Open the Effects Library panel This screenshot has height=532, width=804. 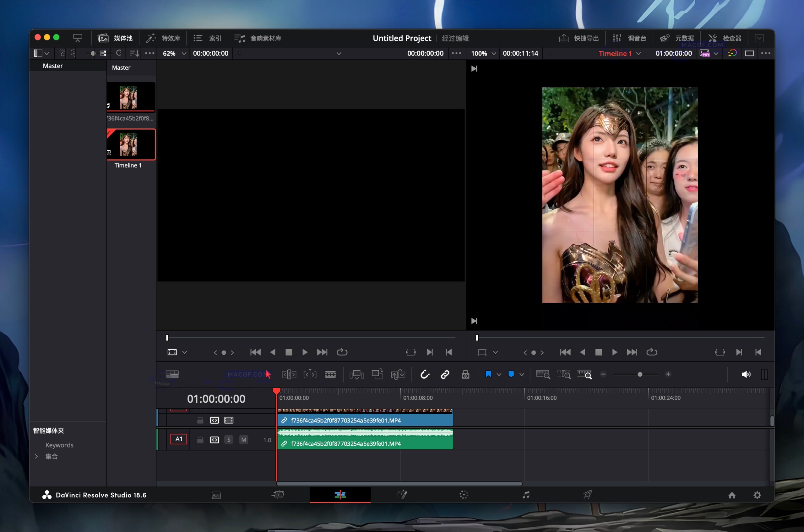tap(163, 38)
